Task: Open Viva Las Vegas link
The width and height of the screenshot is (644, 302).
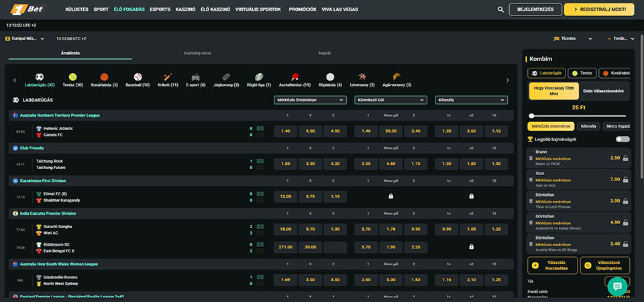Action: [x=339, y=9]
